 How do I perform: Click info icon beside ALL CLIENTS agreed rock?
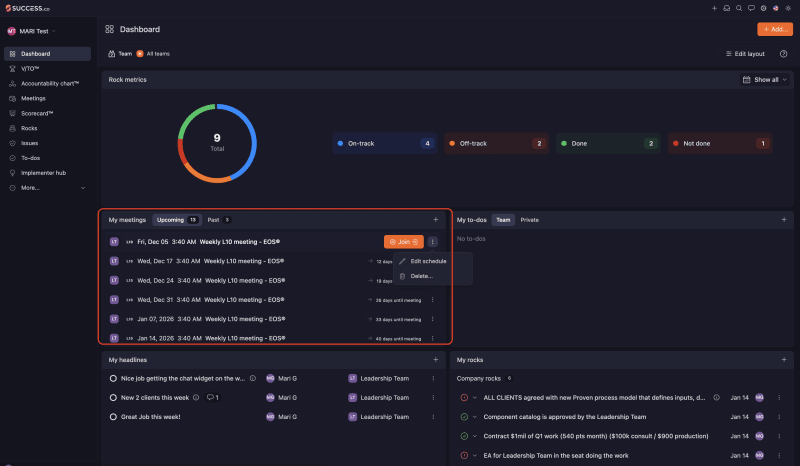point(716,397)
